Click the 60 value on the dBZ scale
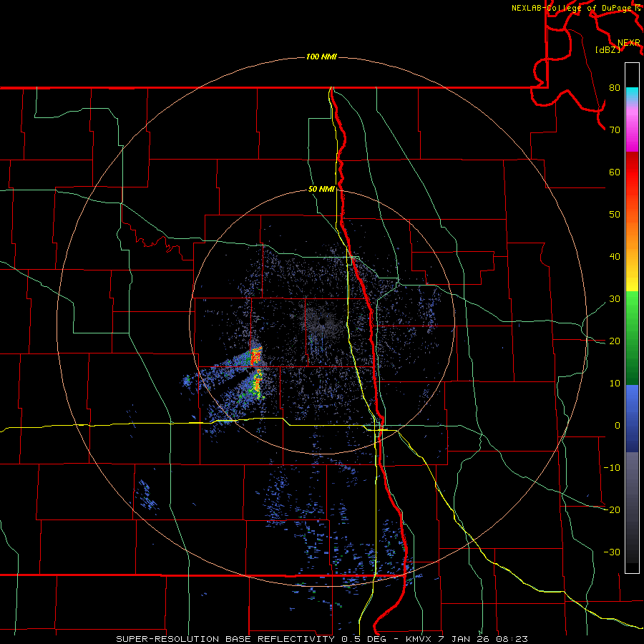Screen dimensions: 644x644 [x=615, y=172]
